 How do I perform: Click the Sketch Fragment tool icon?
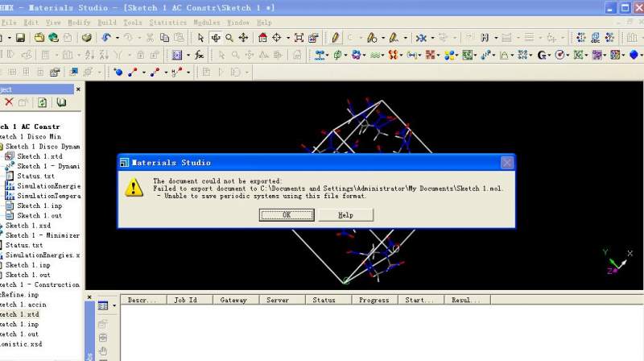pyautogui.click(x=394, y=38)
